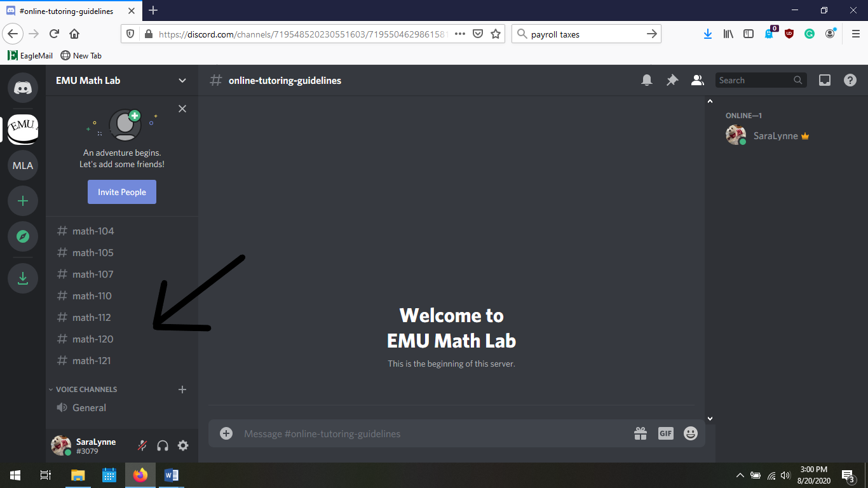Open User Settings gear
The height and width of the screenshot is (488, 868).
tap(183, 445)
